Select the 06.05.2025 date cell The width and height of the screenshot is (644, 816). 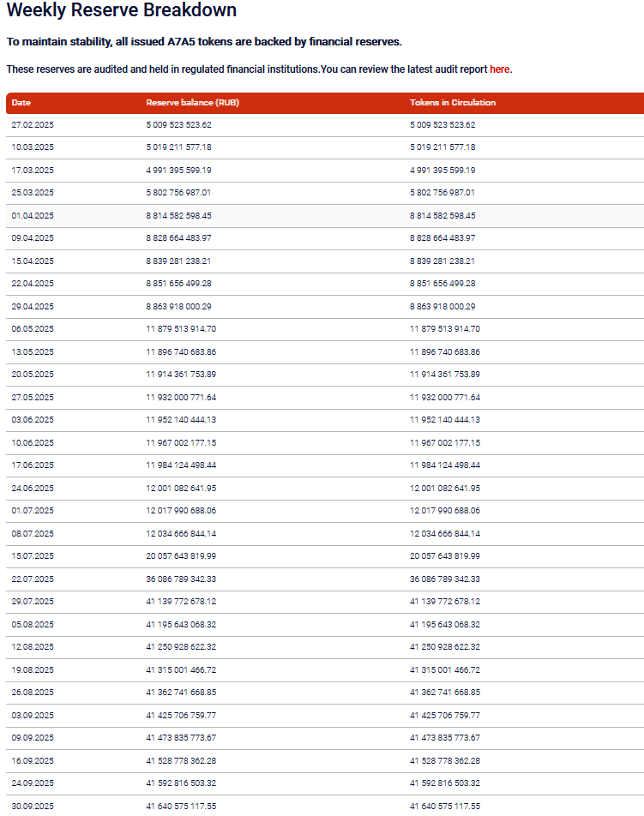pyautogui.click(x=33, y=329)
